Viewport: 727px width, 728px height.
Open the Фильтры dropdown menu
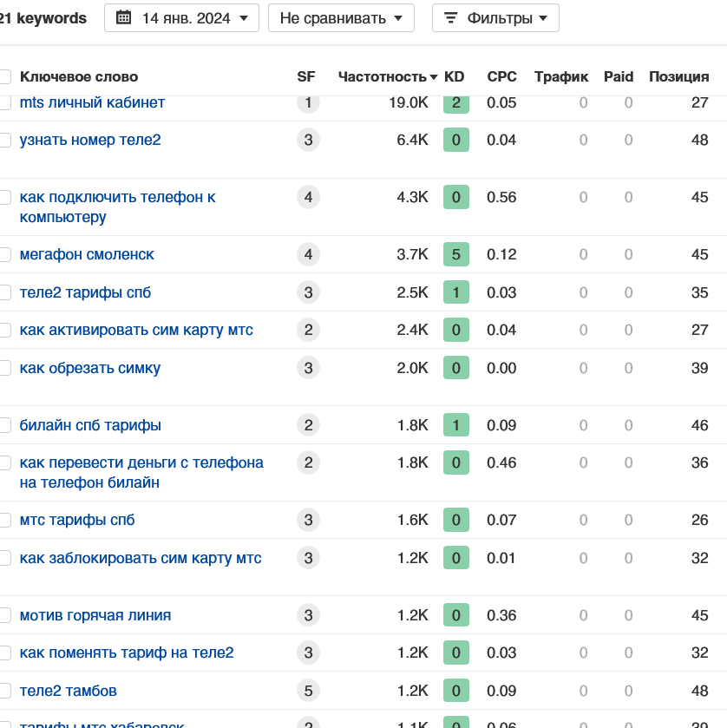(x=495, y=18)
